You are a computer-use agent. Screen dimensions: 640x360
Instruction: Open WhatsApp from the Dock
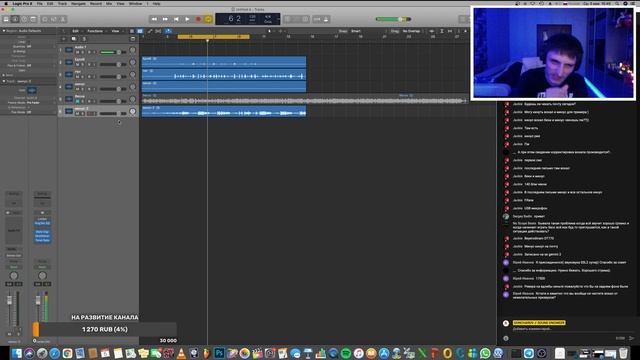click(485, 353)
